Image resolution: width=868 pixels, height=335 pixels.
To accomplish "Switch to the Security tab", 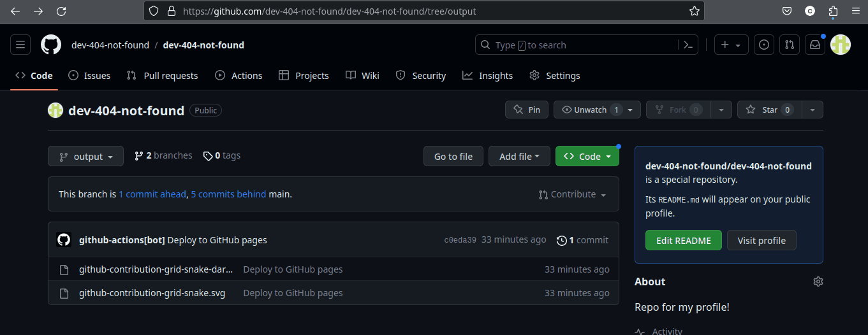I will [421, 76].
